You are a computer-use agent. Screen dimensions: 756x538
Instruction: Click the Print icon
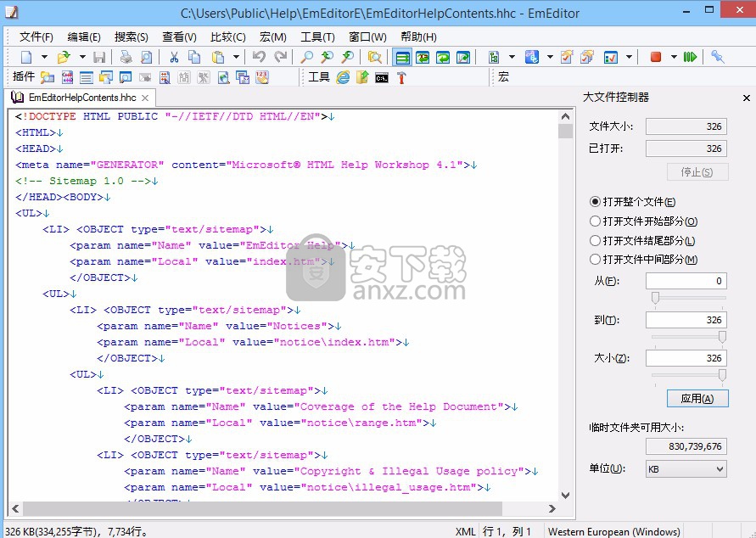(x=126, y=58)
